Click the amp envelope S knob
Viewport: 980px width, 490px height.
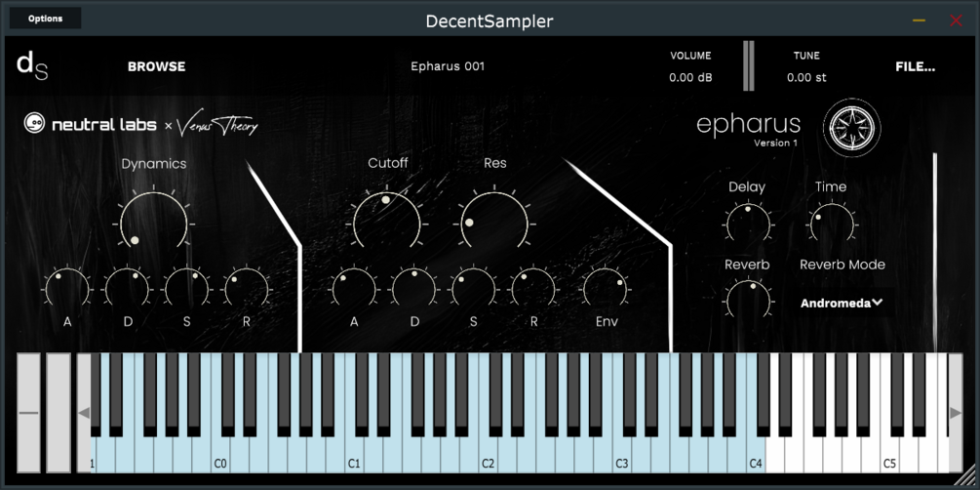tap(187, 289)
